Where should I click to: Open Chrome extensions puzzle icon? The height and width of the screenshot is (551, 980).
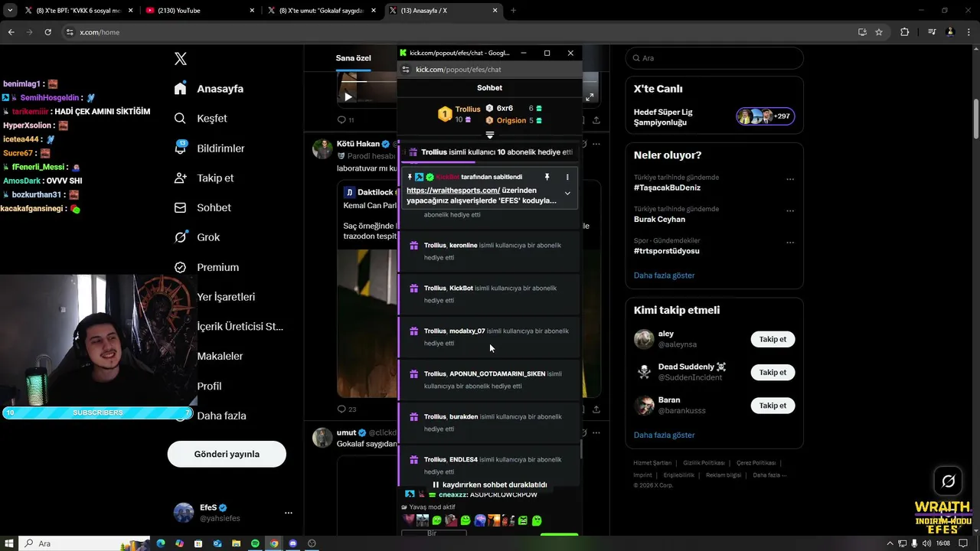905,32
